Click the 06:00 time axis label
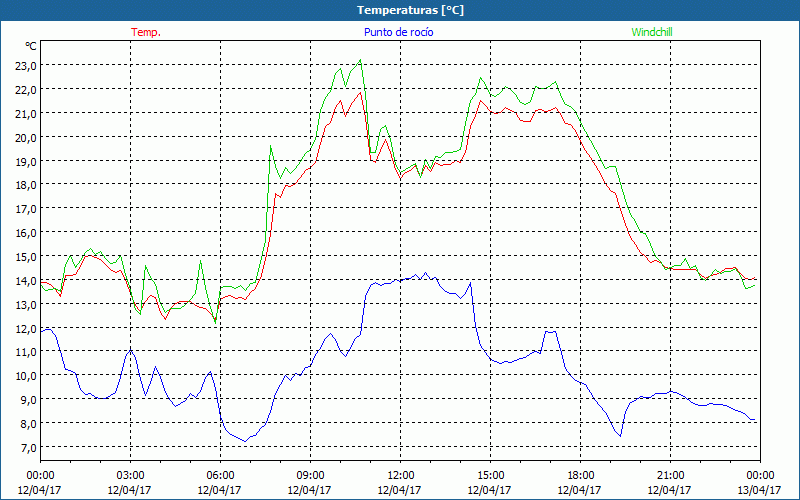Image resolution: width=800 pixels, height=500 pixels. coord(220,475)
